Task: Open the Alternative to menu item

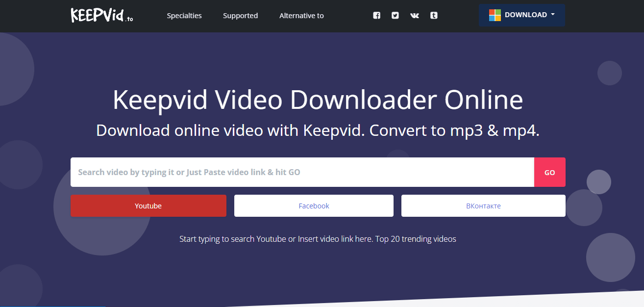Action: point(301,16)
